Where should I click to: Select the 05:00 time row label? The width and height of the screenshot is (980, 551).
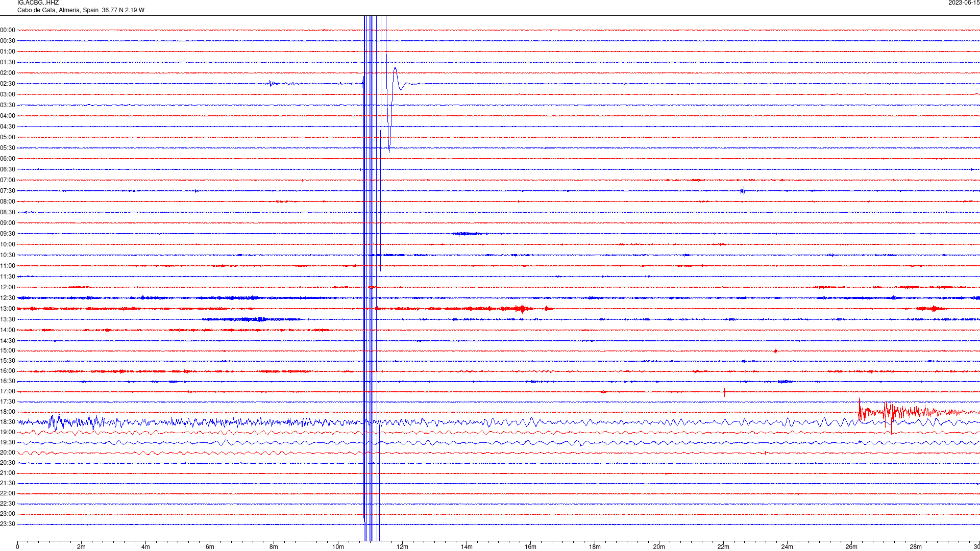8,137
